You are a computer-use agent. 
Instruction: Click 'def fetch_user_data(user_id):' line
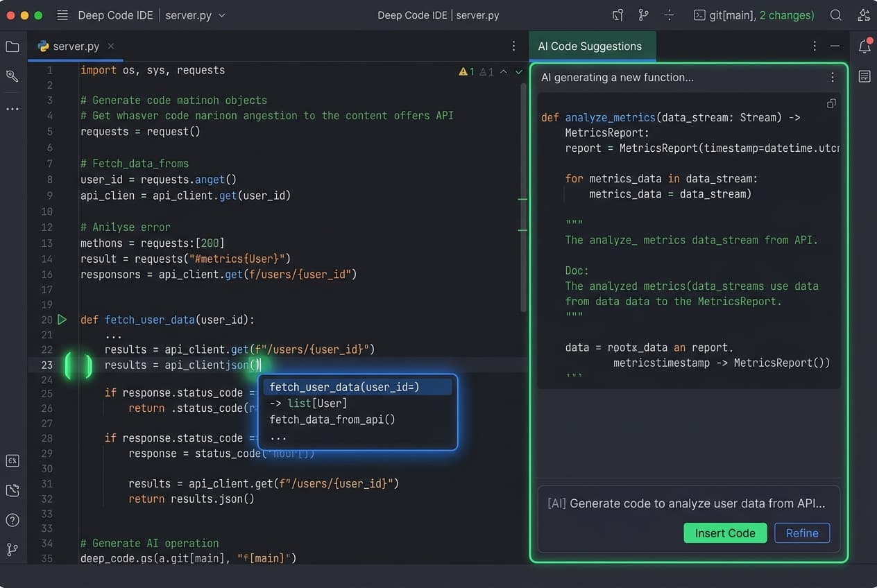(168, 320)
